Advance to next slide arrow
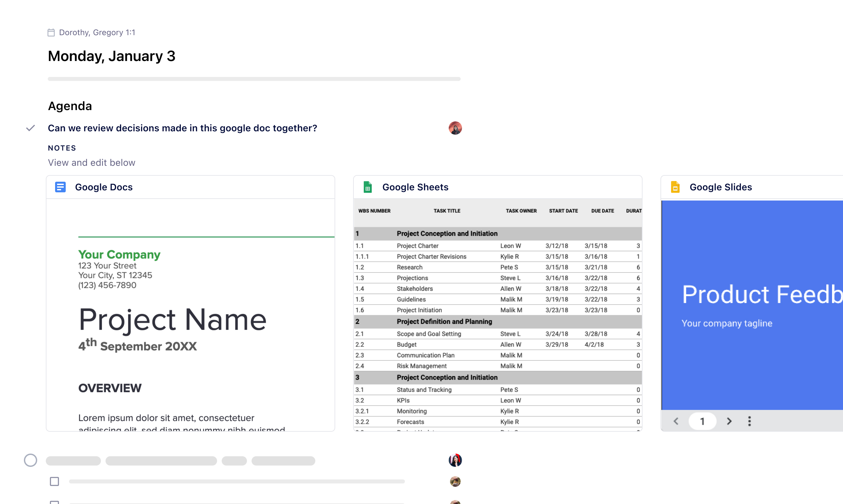Screen dimensions: 843x504 tap(729, 421)
